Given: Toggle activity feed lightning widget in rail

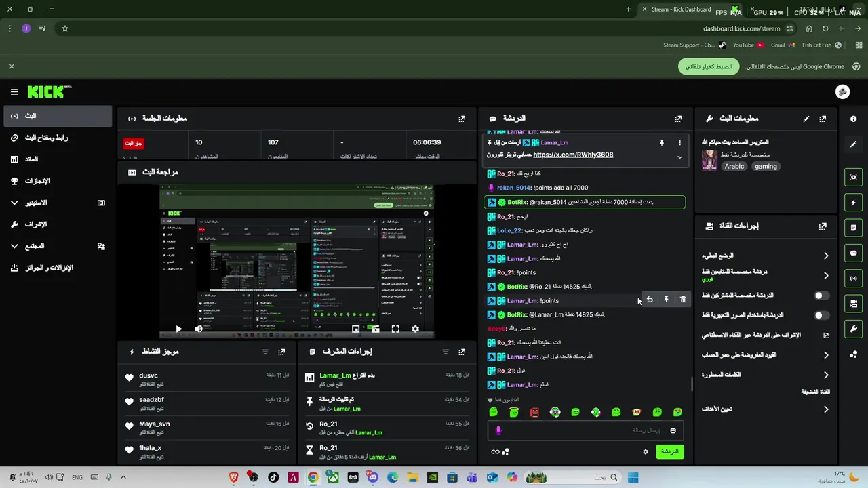Looking at the screenshot, I should [853, 203].
